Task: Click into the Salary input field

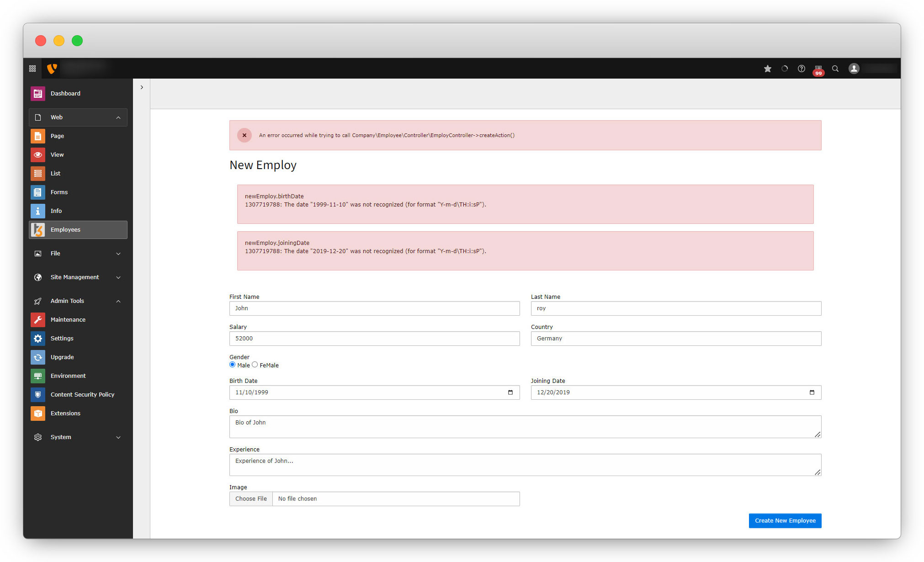Action: 374,339
